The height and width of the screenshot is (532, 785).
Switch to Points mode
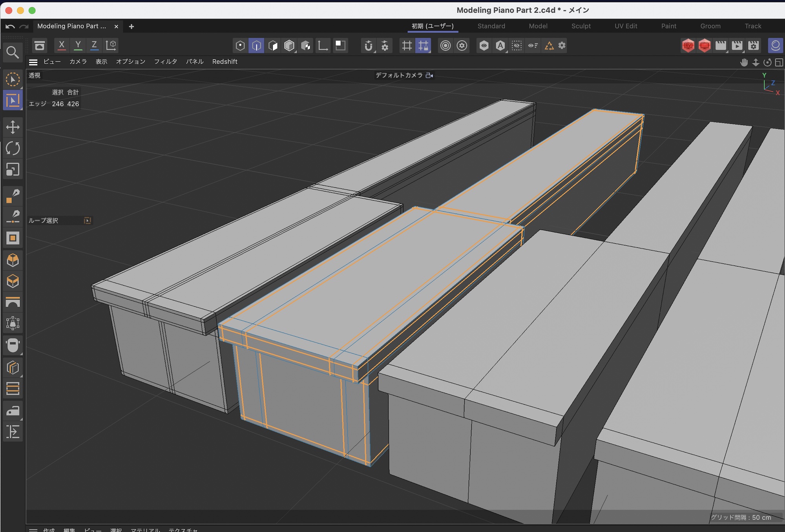coord(240,46)
